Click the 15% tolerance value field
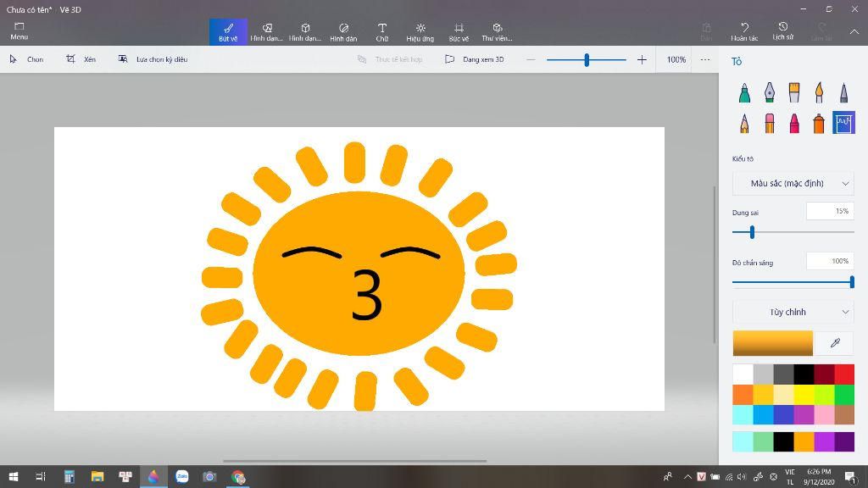 (x=830, y=211)
